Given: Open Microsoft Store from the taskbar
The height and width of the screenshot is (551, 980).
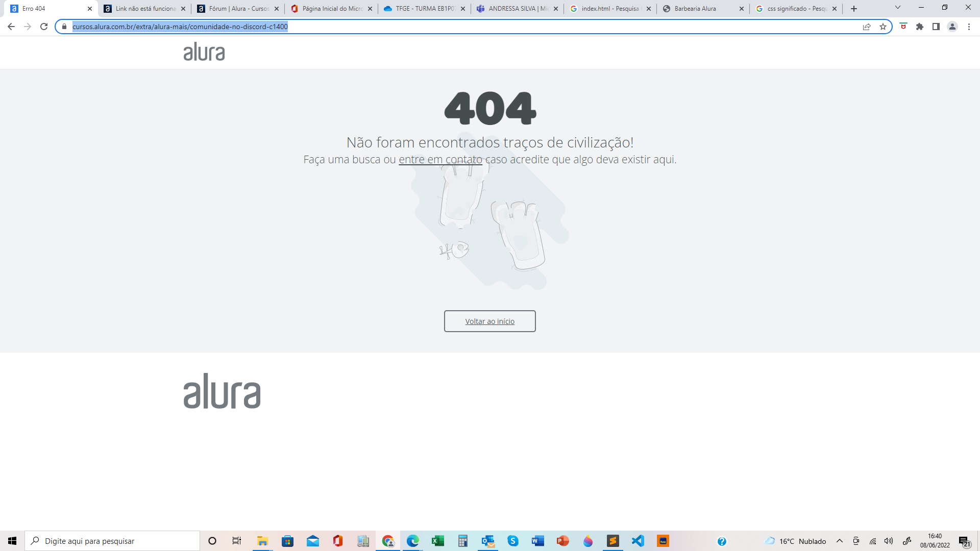Looking at the screenshot, I should coord(288,541).
